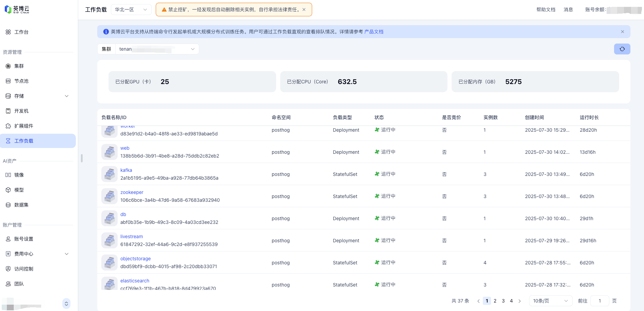Screen dimensions: 644x311
Task: Open 存储 storage icon in sidebar
Action: [x=8, y=96]
